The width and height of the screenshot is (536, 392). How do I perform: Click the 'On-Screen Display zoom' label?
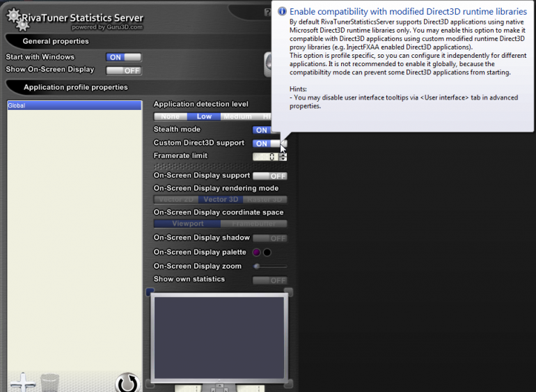point(198,266)
